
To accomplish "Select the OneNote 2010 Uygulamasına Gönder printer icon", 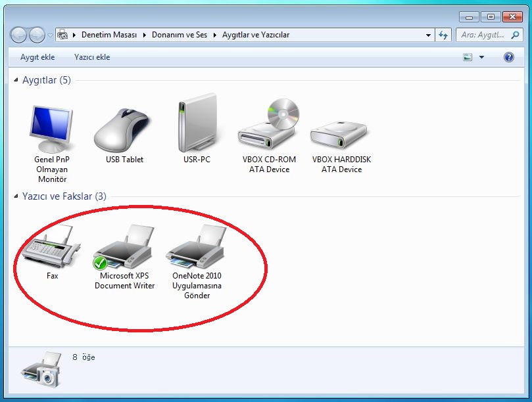I will (196, 246).
